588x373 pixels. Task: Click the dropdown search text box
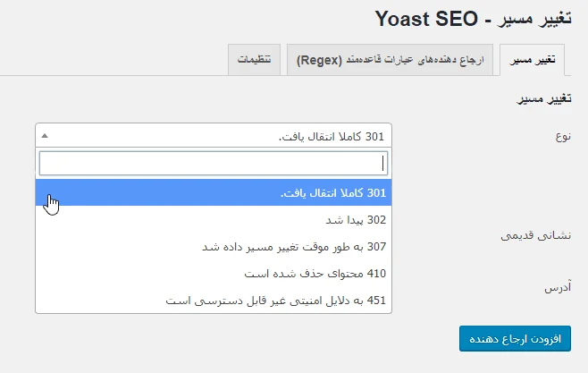[x=214, y=163]
